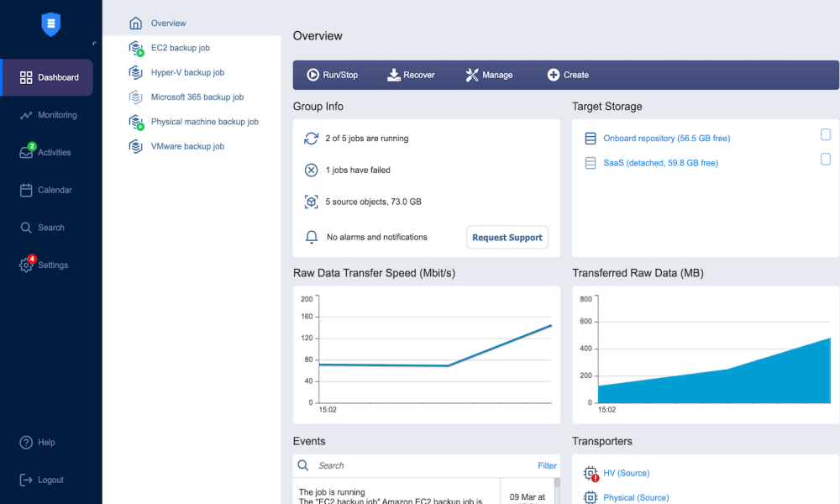Open Settings showing the red notification badge
Image resolution: width=840 pixels, height=504 pixels.
tap(45, 265)
